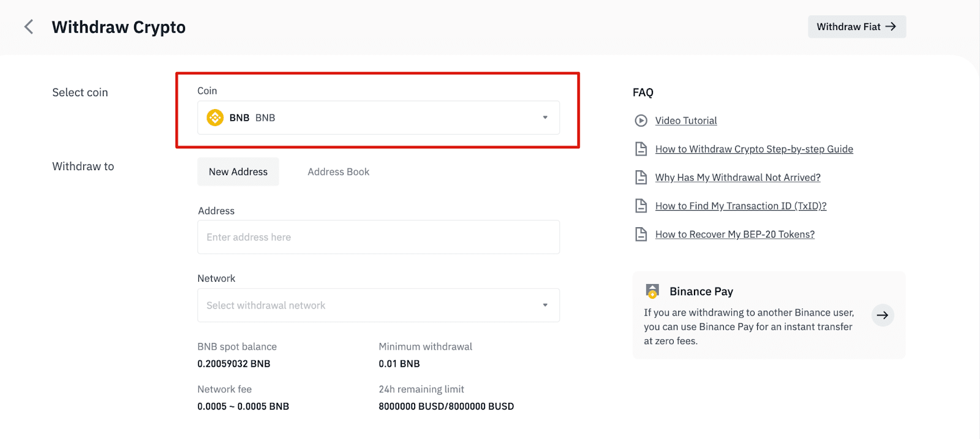Click the Withdraw Crypto page title
Viewport: 980px width, 439px height.
click(x=119, y=27)
